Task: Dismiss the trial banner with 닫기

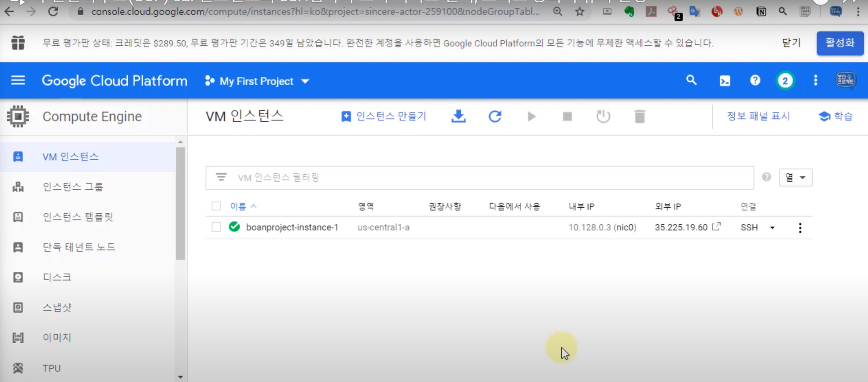Action: [x=791, y=43]
